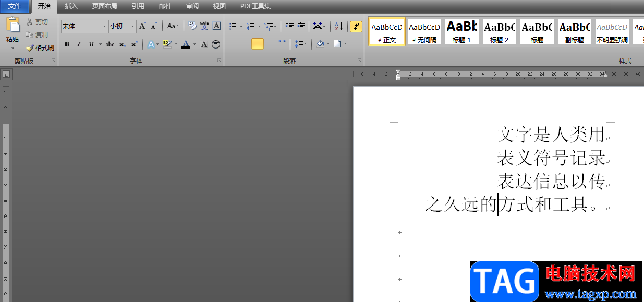
Task: Apply character shading with gray A icon
Action: tap(204, 44)
